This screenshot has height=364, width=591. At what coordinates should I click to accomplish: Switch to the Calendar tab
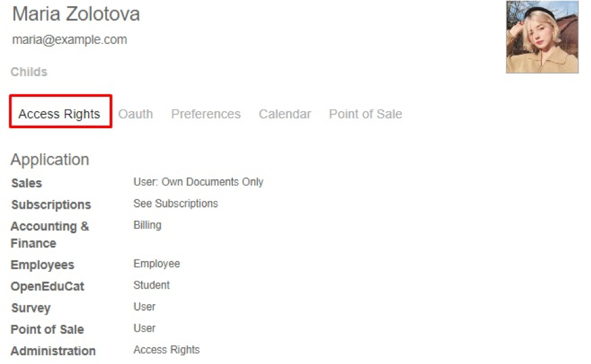tap(285, 114)
